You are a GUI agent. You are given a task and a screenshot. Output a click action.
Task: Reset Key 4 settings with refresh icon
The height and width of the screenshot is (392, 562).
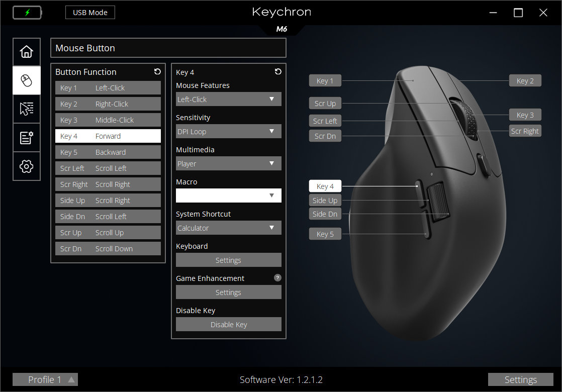pos(278,72)
